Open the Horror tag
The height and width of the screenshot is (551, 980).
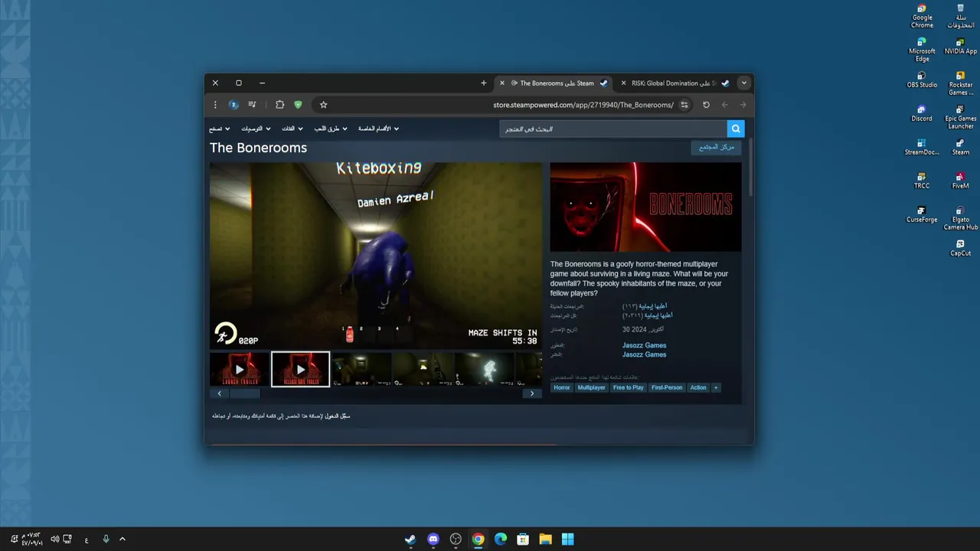click(x=562, y=388)
